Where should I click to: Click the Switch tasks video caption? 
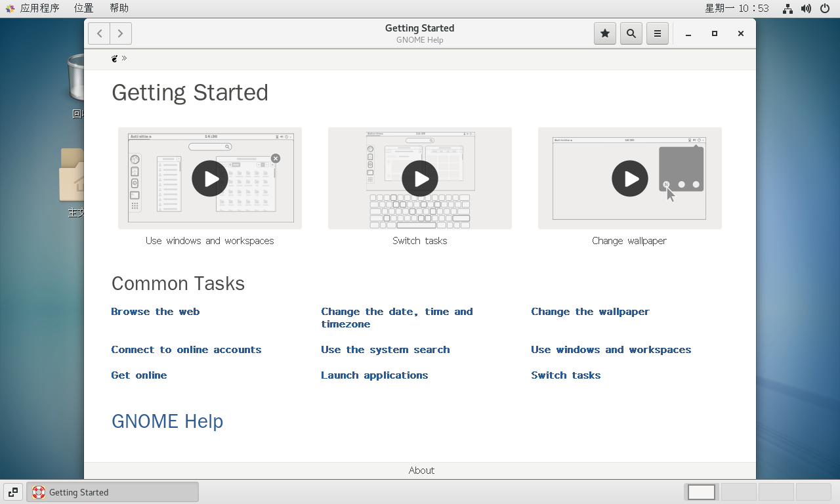tap(420, 241)
